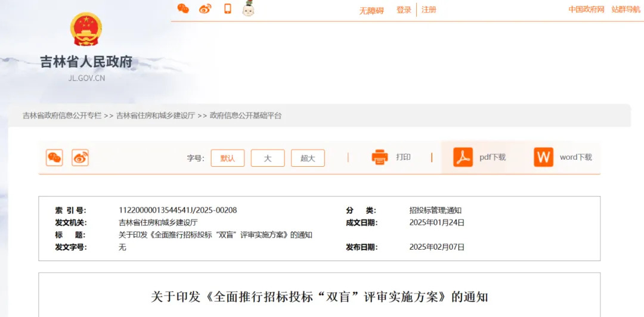
Task: Click the cartoon mascot avatar icon
Action: point(248,8)
